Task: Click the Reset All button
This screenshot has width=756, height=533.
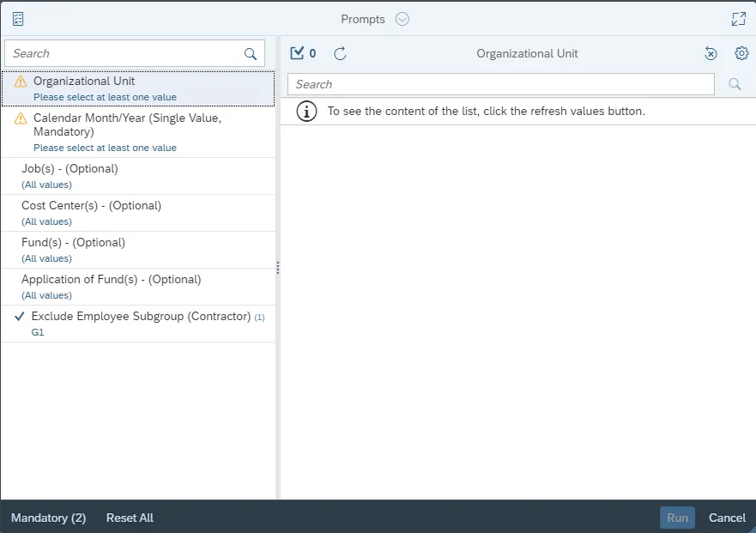Action: pyautogui.click(x=130, y=518)
